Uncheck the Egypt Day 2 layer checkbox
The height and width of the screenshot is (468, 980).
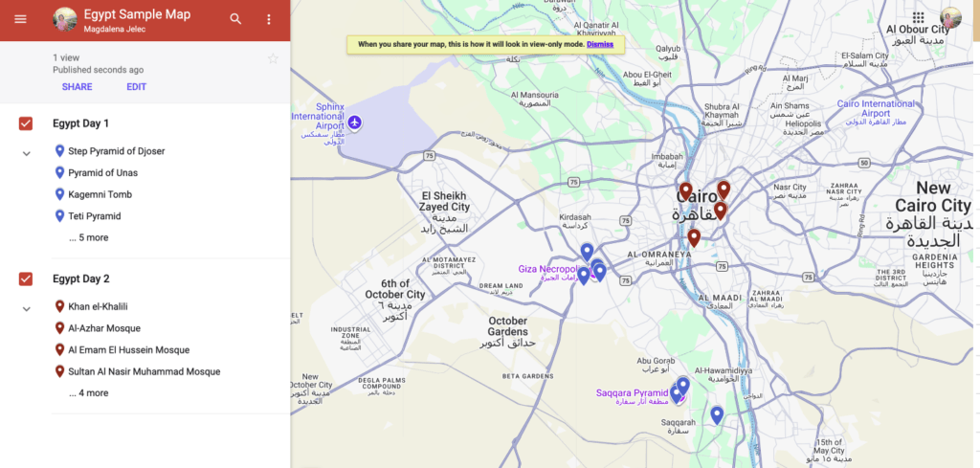(26, 279)
